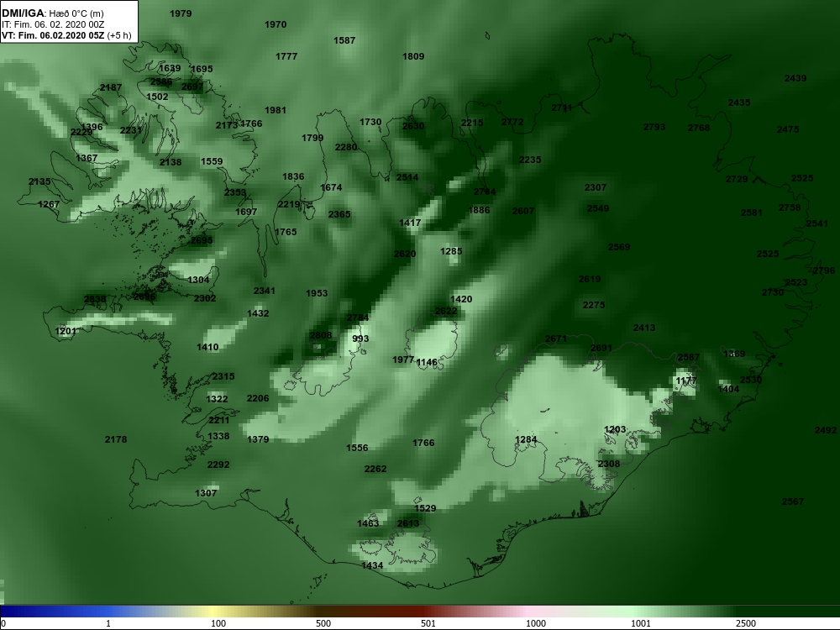This screenshot has width=840, height=630.
Task: Click the 2500 label on the color scale
Action: [x=745, y=623]
